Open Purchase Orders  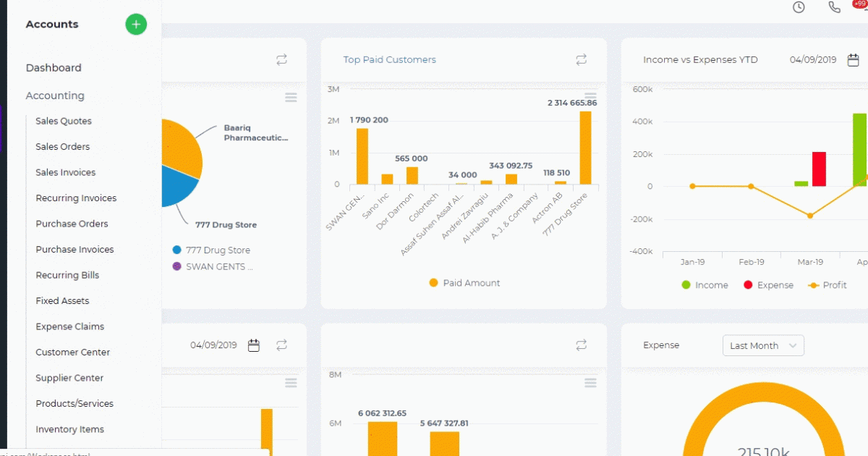point(72,224)
